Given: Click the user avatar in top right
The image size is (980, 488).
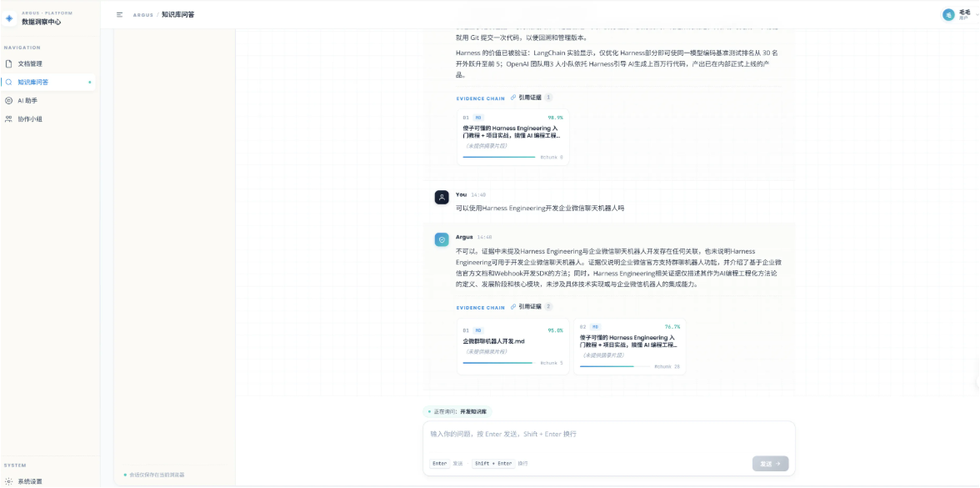Looking at the screenshot, I should click(x=948, y=15).
